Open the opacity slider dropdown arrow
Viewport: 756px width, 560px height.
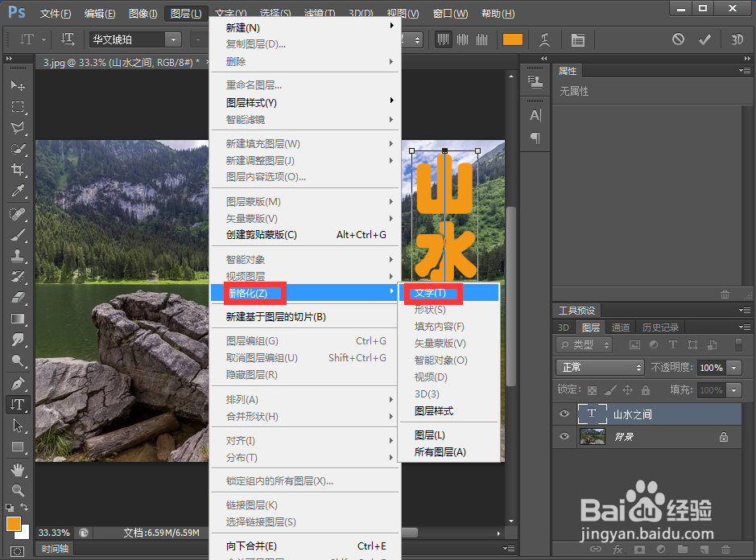click(733, 368)
